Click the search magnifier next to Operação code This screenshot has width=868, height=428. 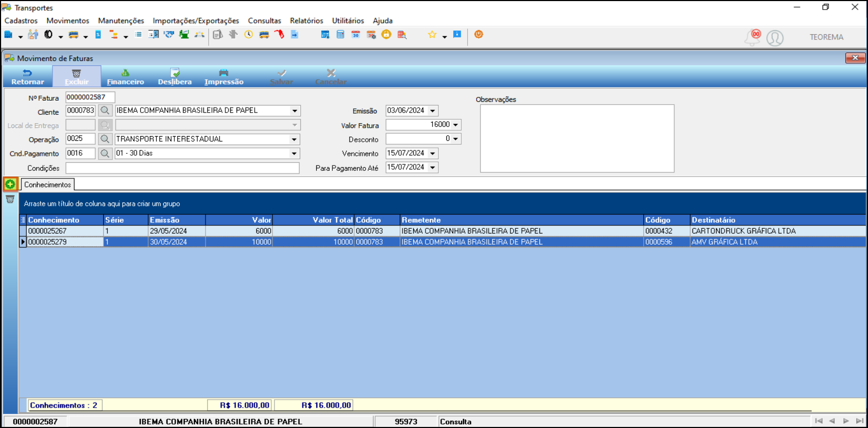(x=105, y=139)
